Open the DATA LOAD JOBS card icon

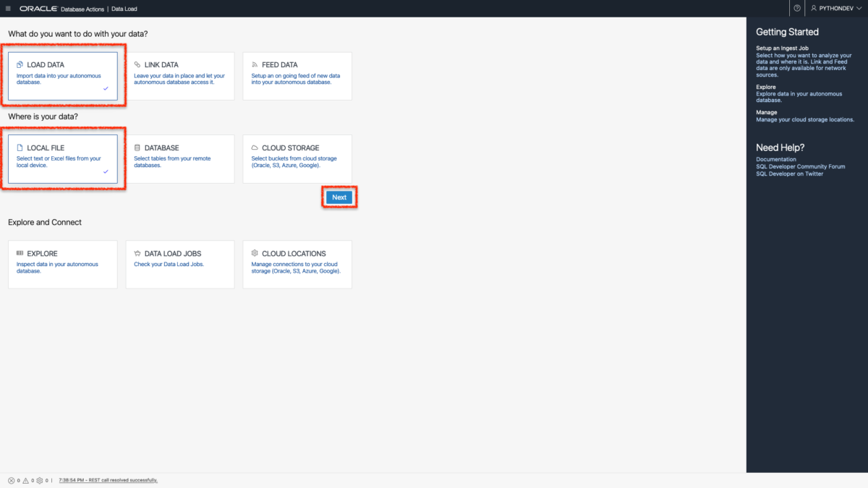[x=137, y=253]
